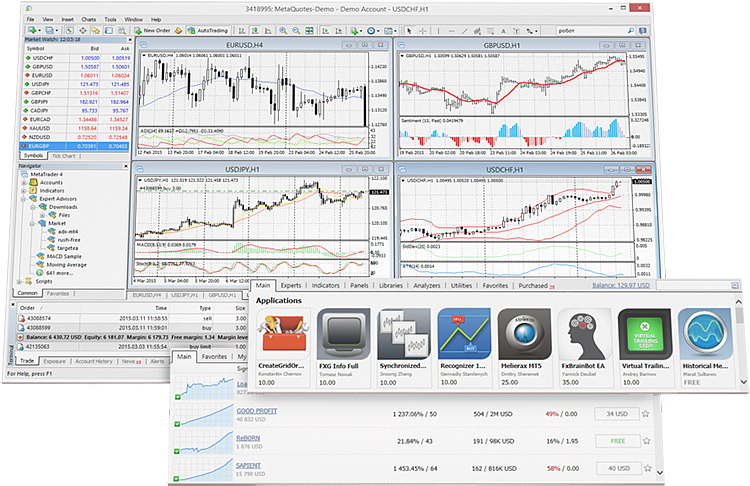750x486 pixels.
Task: Open the Account History terminal tab
Action: coord(93,362)
